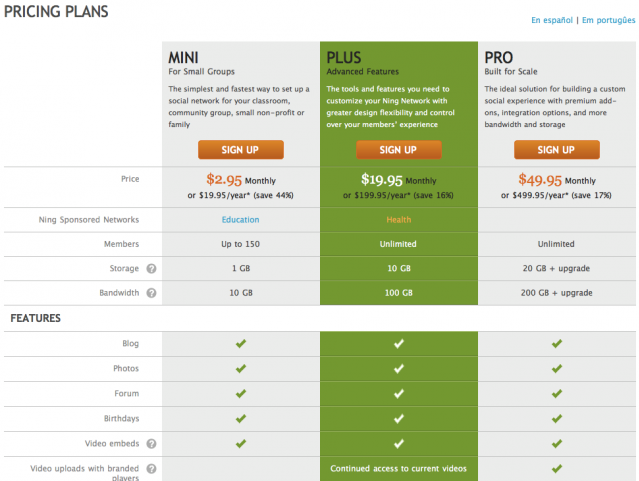Click the Mini plan Photos checkmark
Image resolution: width=639 pixels, height=481 pixels.
[241, 369]
